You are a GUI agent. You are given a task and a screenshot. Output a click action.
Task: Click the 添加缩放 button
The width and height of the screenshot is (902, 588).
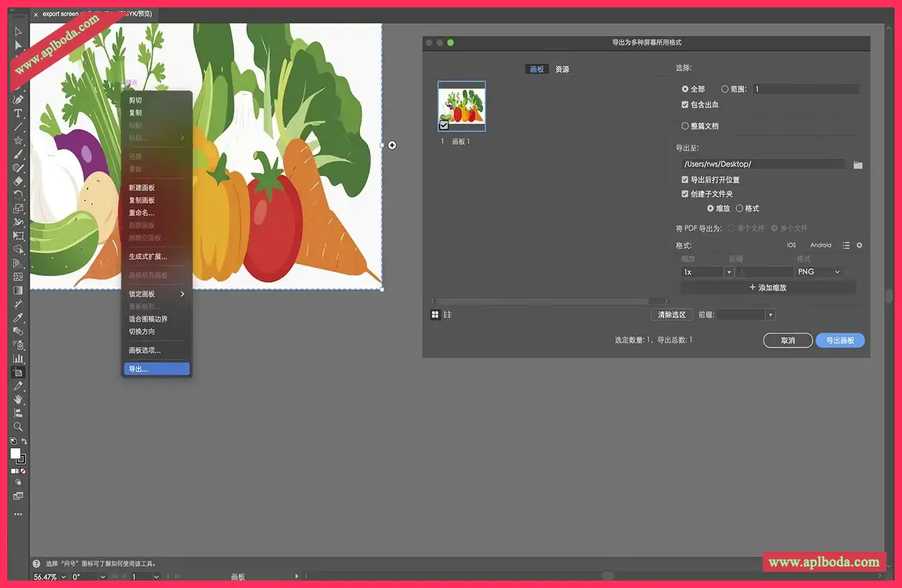[x=768, y=288]
